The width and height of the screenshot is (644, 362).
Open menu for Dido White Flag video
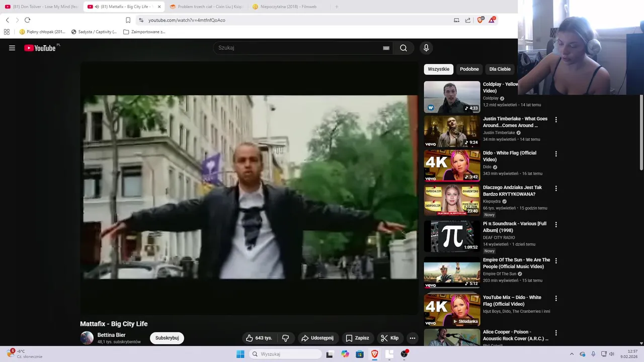tap(556, 154)
